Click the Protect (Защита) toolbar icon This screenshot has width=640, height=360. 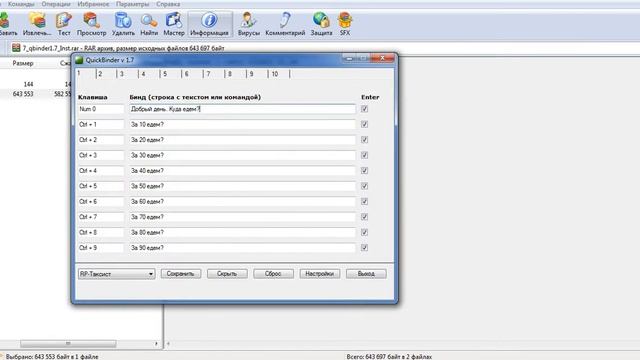pyautogui.click(x=321, y=24)
